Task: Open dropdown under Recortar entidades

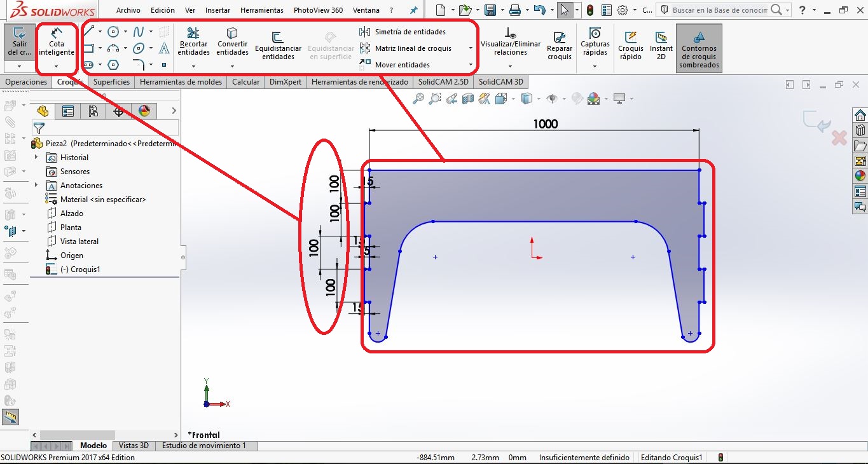Action: (194, 66)
